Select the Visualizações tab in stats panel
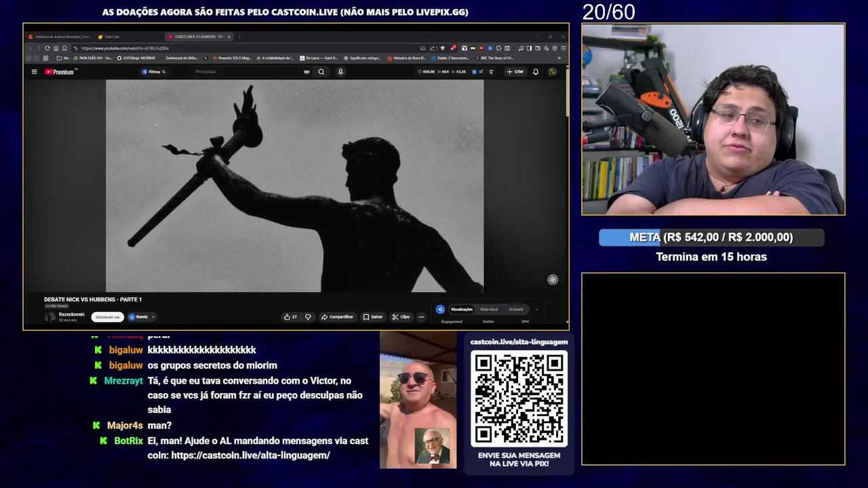This screenshot has width=868, height=488. point(462,309)
